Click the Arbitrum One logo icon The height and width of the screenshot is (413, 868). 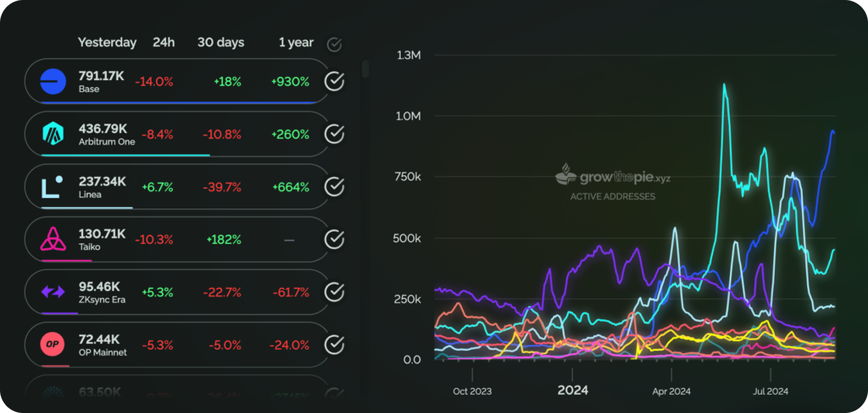tap(53, 134)
